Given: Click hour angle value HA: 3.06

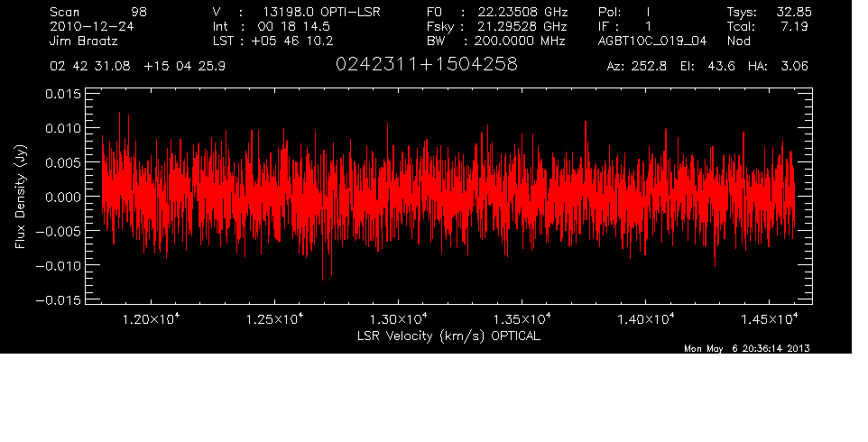Looking at the screenshot, I should pyautogui.click(x=778, y=67).
